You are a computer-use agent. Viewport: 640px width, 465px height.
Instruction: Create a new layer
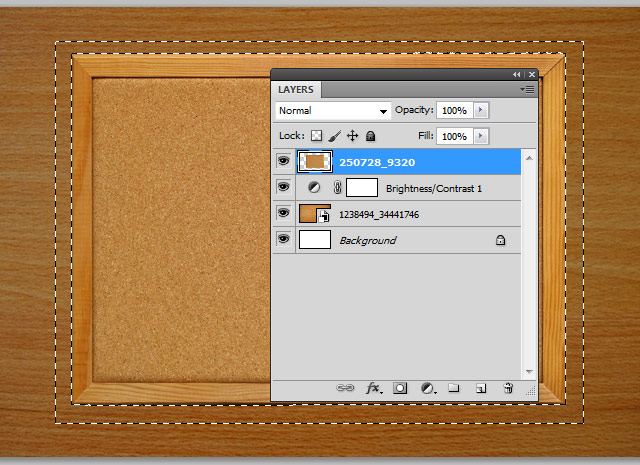click(480, 387)
